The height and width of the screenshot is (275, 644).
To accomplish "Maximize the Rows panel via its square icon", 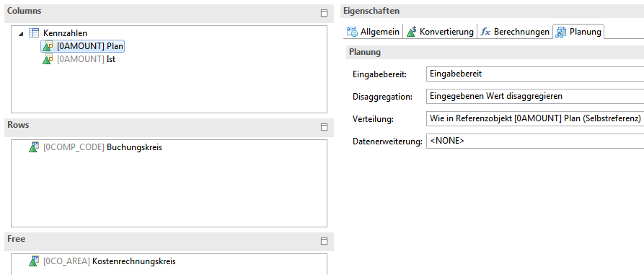I will pos(324,127).
